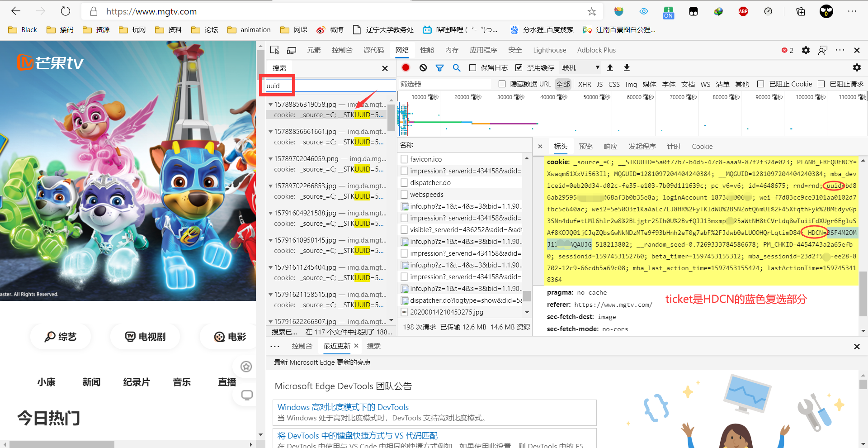Select the dispatcher.do request row
Viewport: 868px width, 448px height.
[461, 183]
